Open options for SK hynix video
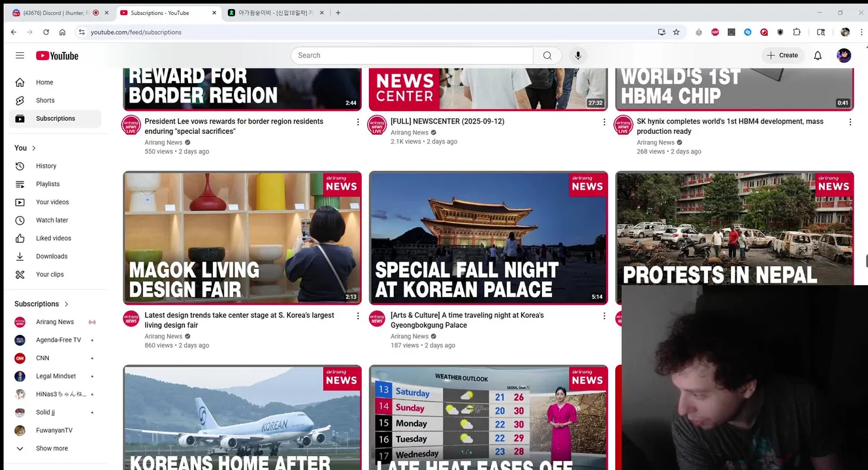Image resolution: width=868 pixels, height=470 pixels. point(850,122)
